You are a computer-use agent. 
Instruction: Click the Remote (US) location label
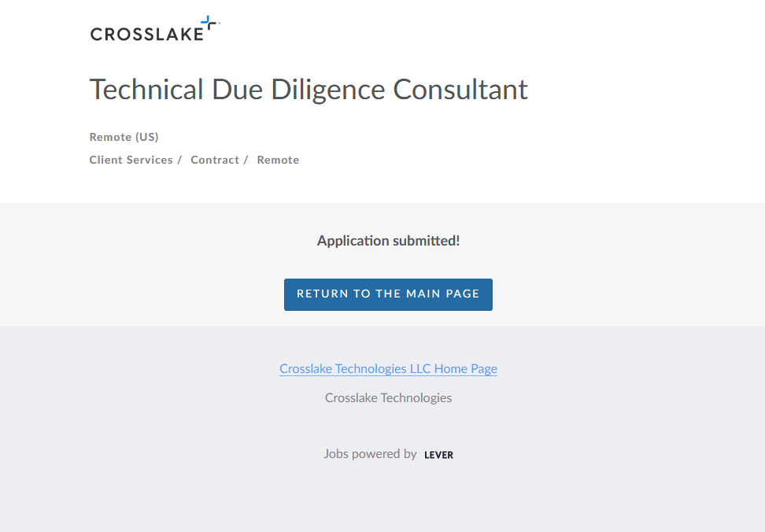point(124,137)
